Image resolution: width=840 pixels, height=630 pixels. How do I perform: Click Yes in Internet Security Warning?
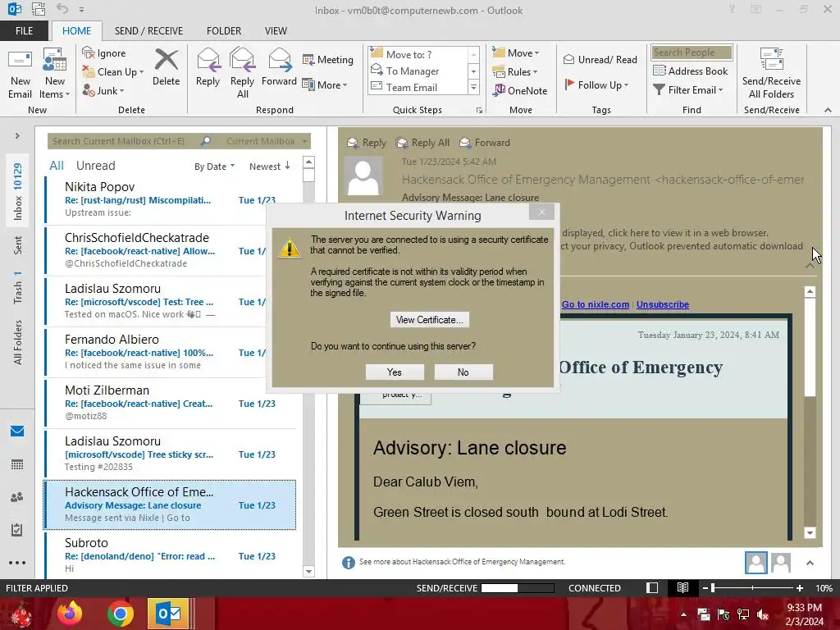[x=395, y=372]
